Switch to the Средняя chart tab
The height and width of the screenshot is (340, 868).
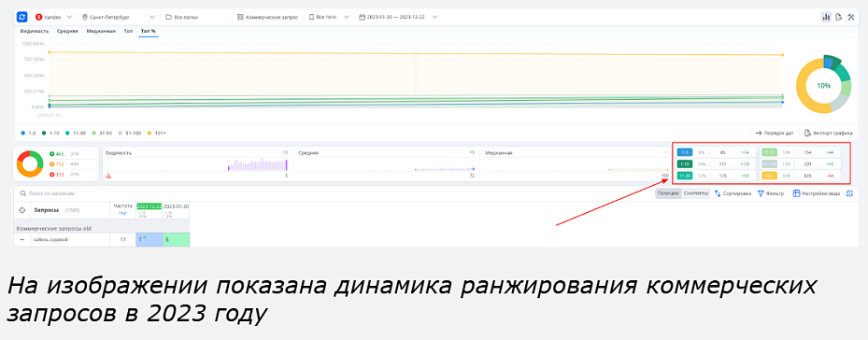[67, 31]
